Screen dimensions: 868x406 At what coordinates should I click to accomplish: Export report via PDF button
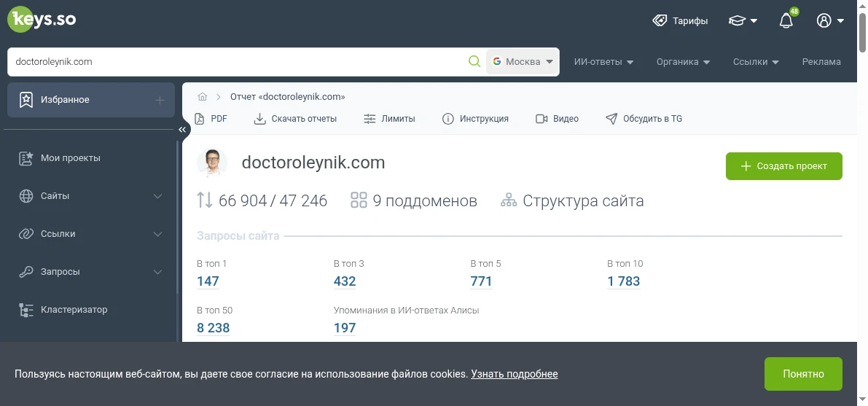pyautogui.click(x=211, y=119)
